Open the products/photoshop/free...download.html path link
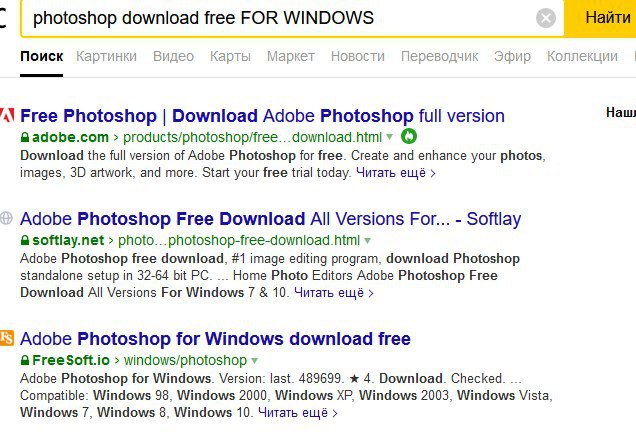The width and height of the screenshot is (636, 447). [x=252, y=137]
